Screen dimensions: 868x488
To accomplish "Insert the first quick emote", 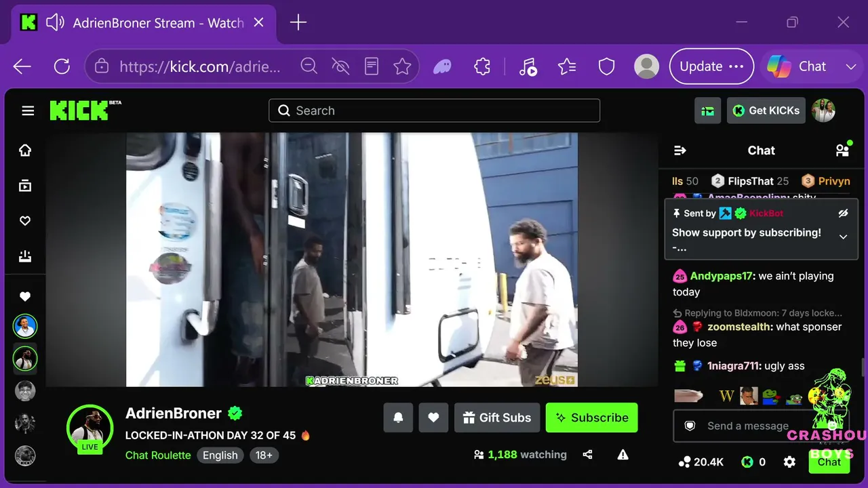I will tap(689, 395).
